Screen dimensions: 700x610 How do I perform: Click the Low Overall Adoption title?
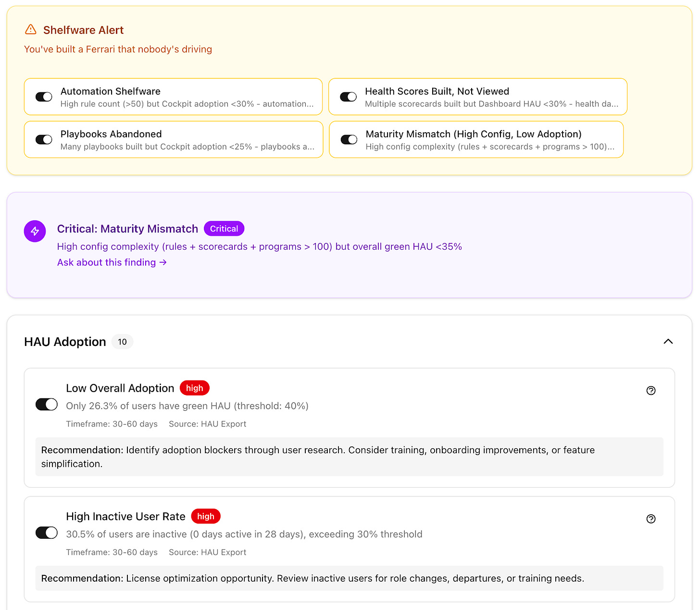pyautogui.click(x=120, y=388)
